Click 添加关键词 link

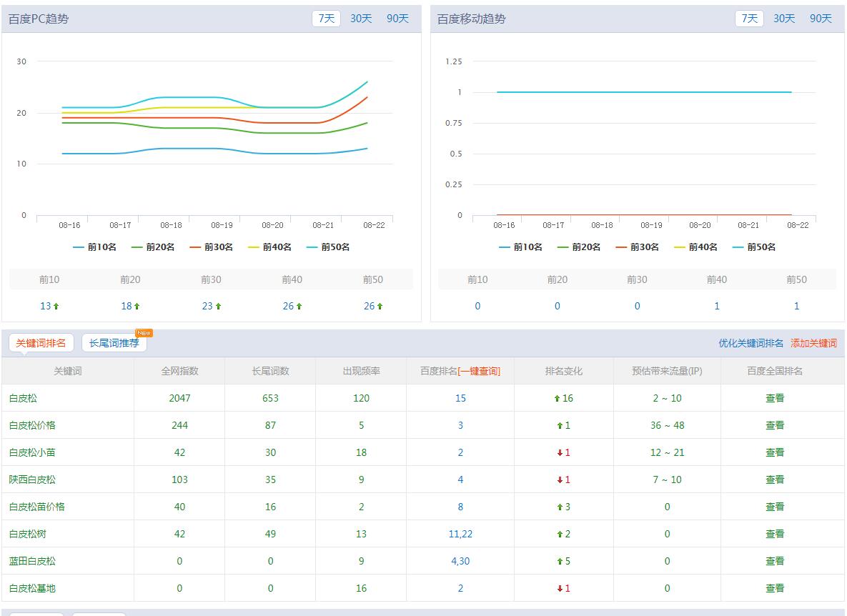[813, 344]
